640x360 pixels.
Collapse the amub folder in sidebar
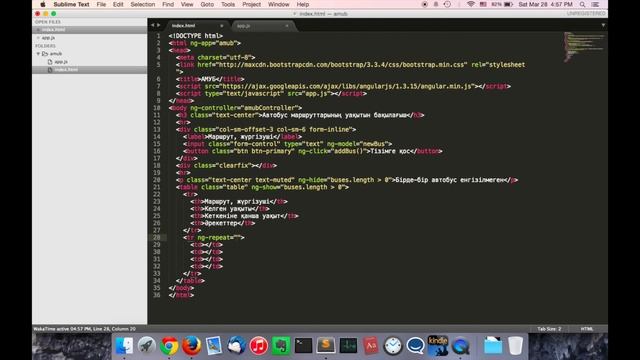click(38, 53)
